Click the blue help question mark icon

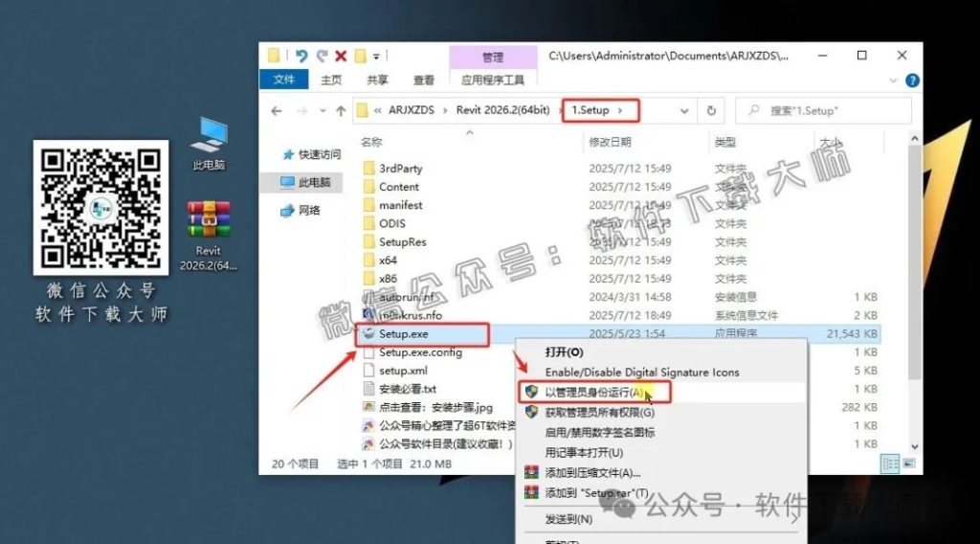point(912,80)
